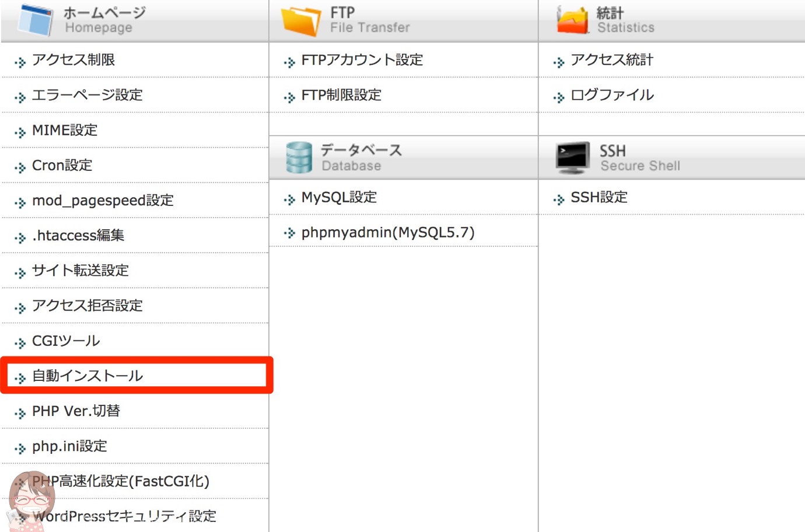Viewport: 805px width, 532px height.
Task: Click the FTP File Transfer heading text
Action: pos(370,20)
